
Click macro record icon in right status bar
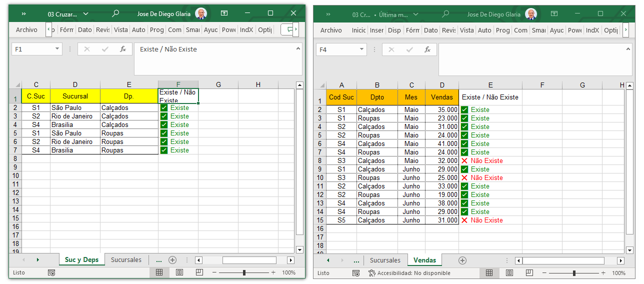[356, 273]
